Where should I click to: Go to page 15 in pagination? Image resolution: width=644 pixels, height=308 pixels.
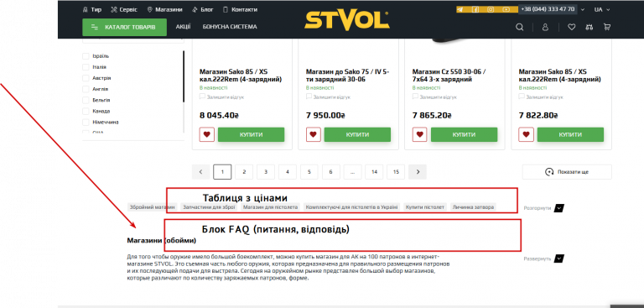pos(396,172)
